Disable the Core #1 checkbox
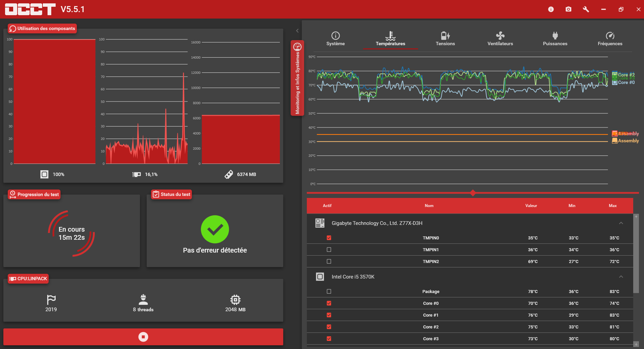 (x=329, y=315)
